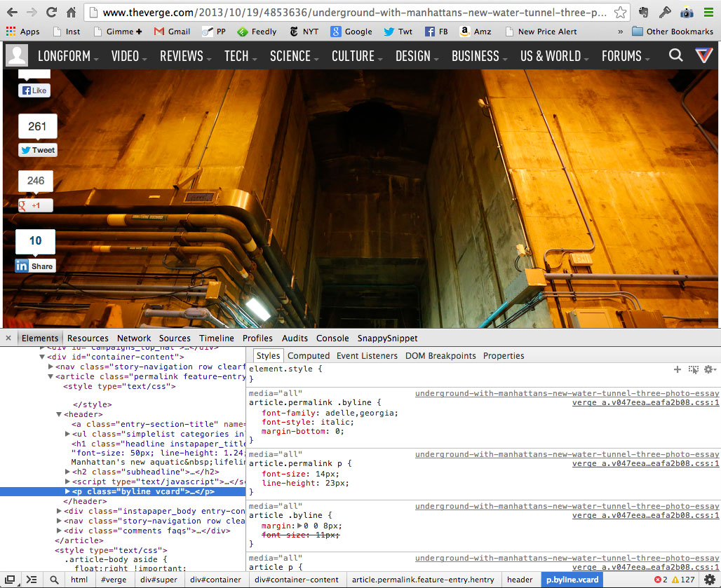The width and height of the screenshot is (721, 588).
Task: Click the Verge user profile avatar icon
Action: coord(17,55)
